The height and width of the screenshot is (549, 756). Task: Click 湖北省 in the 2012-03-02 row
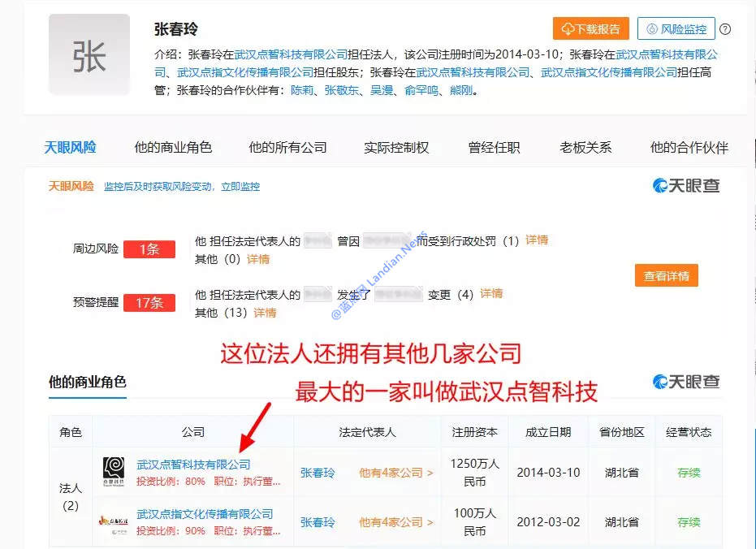click(622, 522)
